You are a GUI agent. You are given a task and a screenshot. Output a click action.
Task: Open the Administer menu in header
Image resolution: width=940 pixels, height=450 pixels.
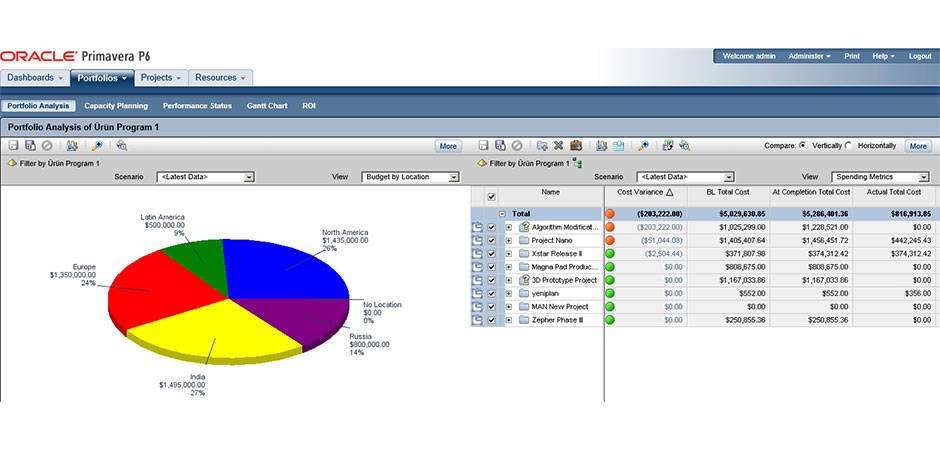pyautogui.click(x=809, y=56)
